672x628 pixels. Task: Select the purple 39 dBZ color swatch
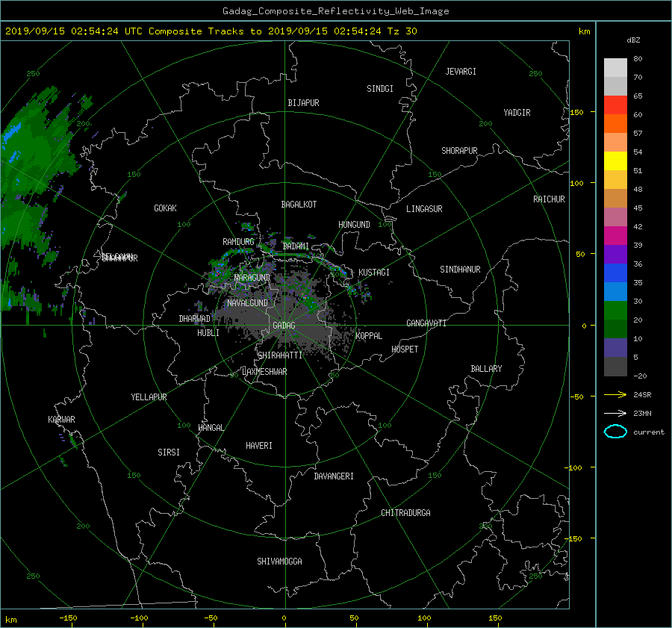coord(615,254)
